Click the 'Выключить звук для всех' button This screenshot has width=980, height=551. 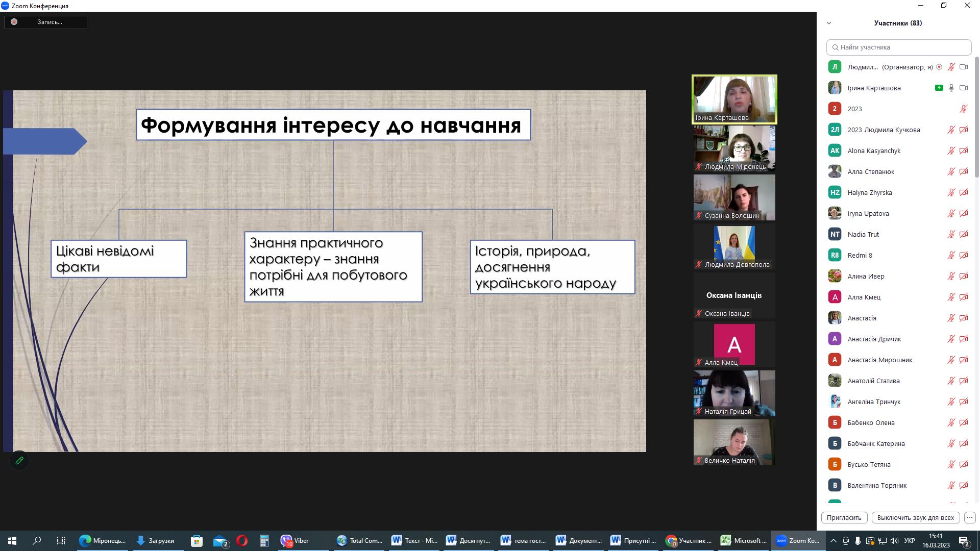point(915,517)
